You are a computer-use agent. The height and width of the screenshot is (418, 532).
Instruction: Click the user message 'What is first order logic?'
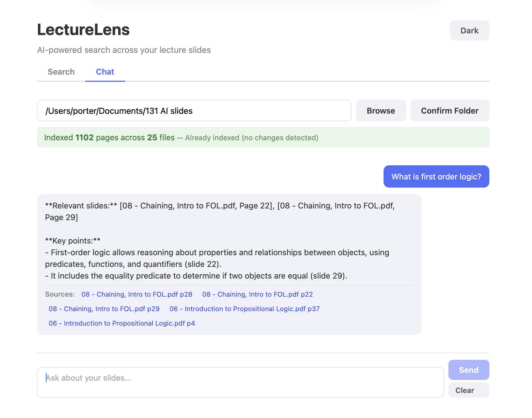(436, 177)
